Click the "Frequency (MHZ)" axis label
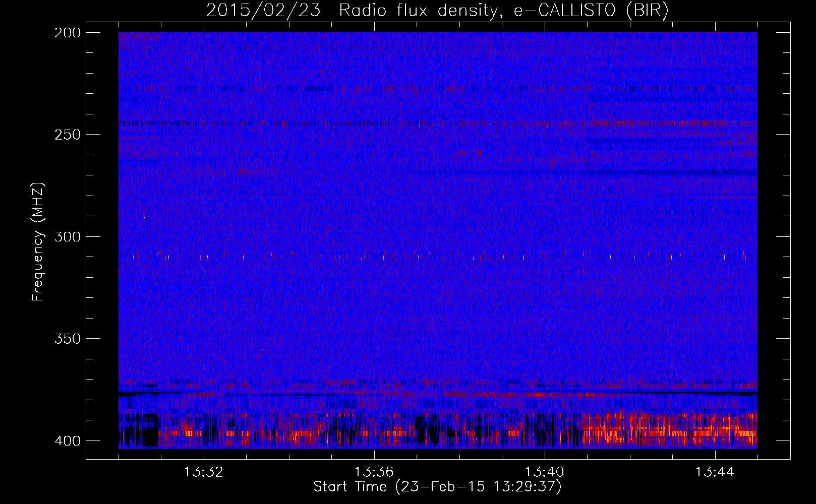The height and width of the screenshot is (504, 816). coord(38,242)
